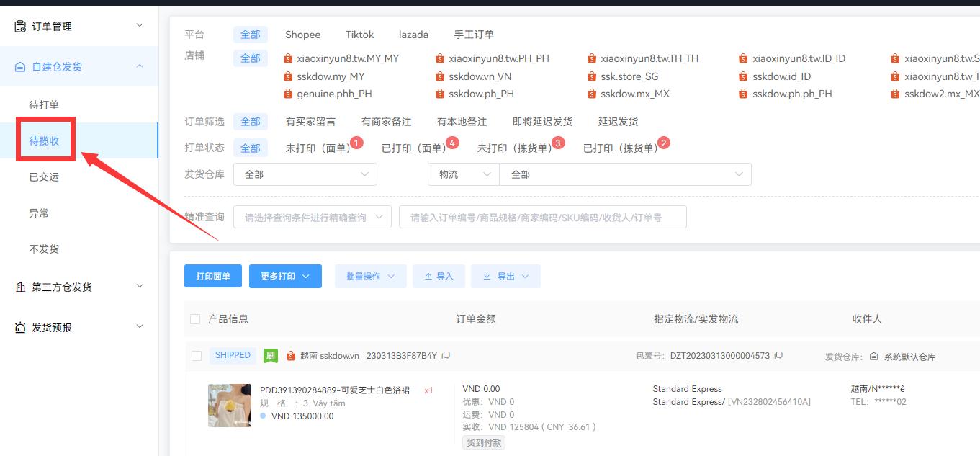This screenshot has width=980, height=456.
Task: Switch to the Tiktok platform tab
Action: (x=359, y=34)
